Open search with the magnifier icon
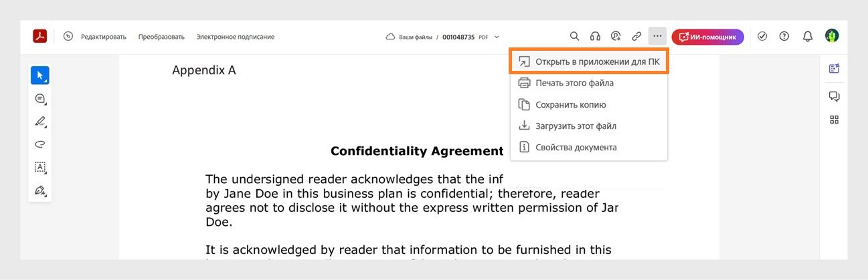The image size is (868, 280). pos(574,37)
